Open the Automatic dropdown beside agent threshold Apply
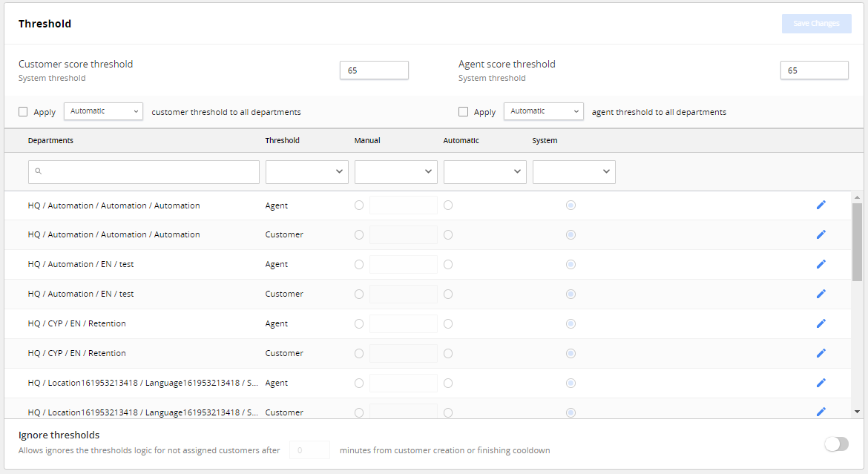This screenshot has height=474, width=868. pyautogui.click(x=543, y=111)
